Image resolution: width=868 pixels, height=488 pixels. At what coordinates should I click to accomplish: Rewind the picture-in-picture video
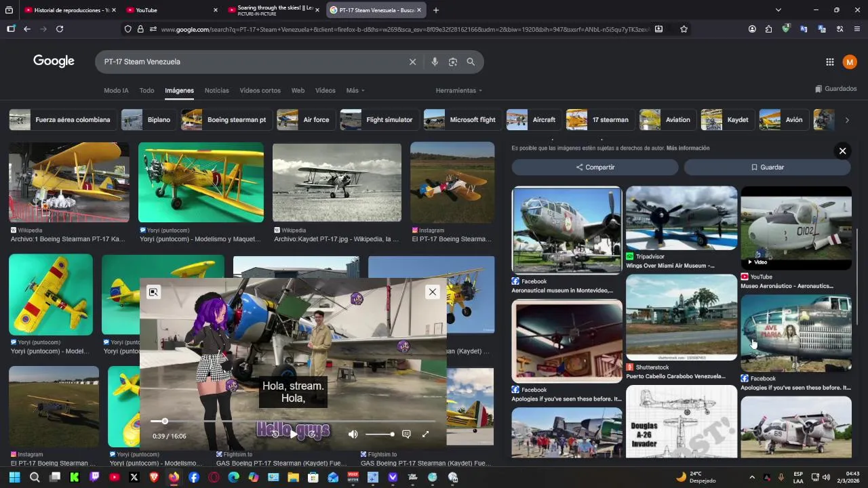click(x=275, y=434)
